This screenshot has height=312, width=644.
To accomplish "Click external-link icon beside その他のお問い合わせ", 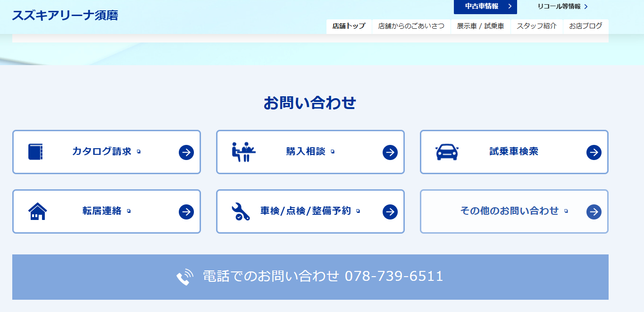I will point(566,211).
